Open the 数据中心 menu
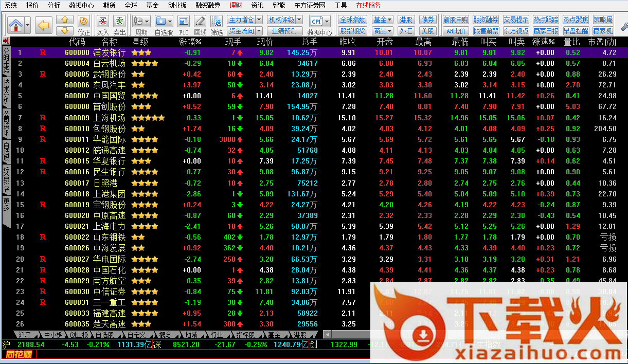This screenshot has width=628, height=364. (x=81, y=5)
